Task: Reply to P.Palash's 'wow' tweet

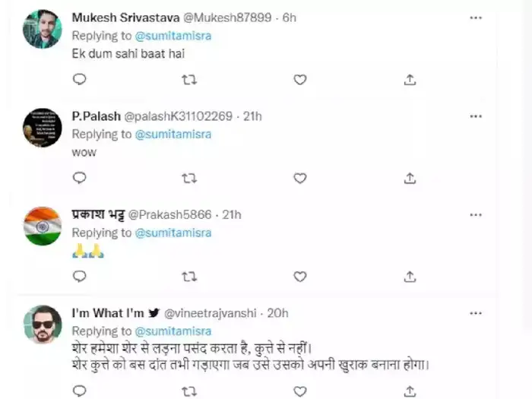Action: tap(79, 178)
